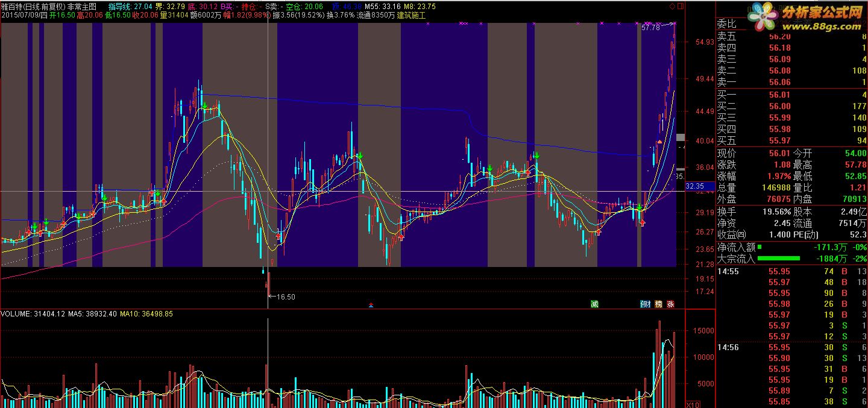Select the 16.50 low price label
Image resolution: width=868 pixels, height=408 pixels.
click(286, 297)
